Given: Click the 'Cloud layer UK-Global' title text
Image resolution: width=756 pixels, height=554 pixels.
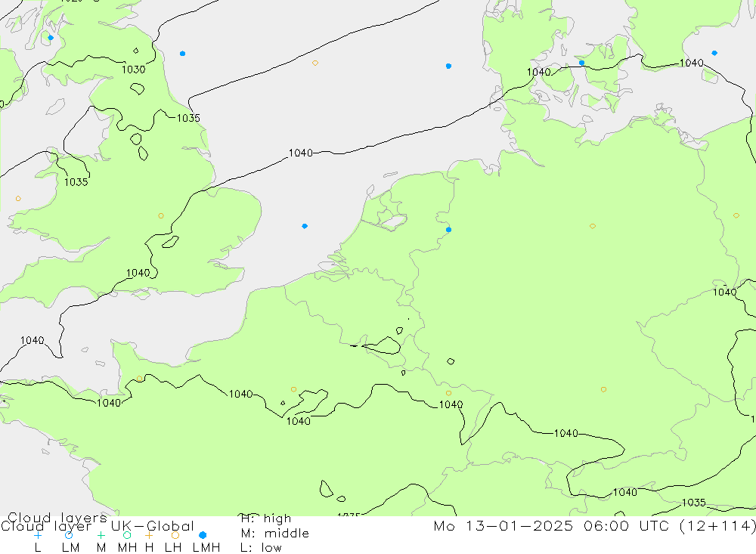Looking at the screenshot, I should point(98,526).
